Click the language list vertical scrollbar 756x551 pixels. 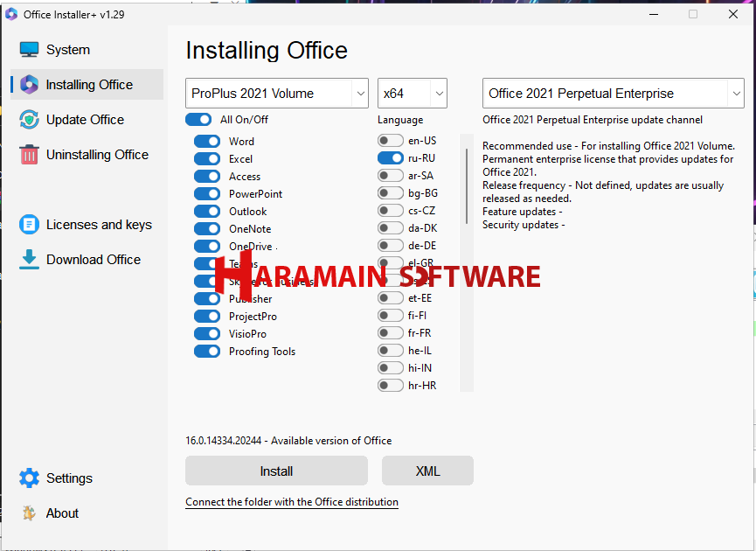pos(467,185)
